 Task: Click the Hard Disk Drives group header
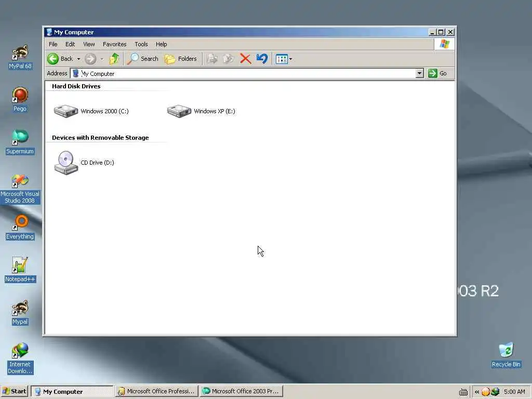76,86
